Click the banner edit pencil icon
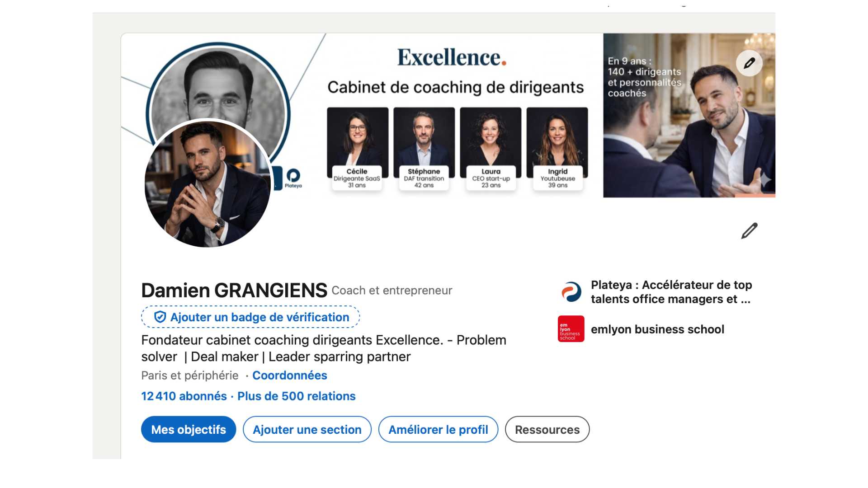The image size is (868, 488). pyautogui.click(x=749, y=63)
